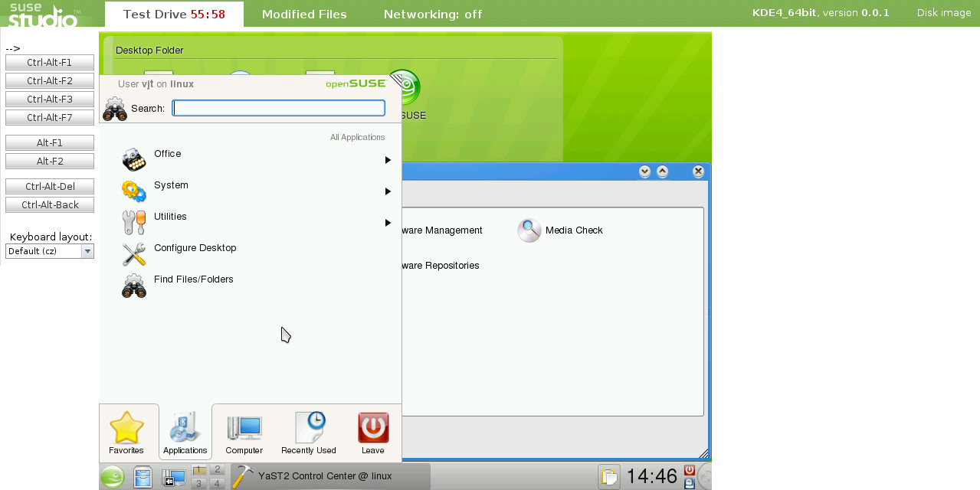The height and width of the screenshot is (490, 980).
Task: Expand the Utilities submenu arrow
Action: click(x=388, y=223)
